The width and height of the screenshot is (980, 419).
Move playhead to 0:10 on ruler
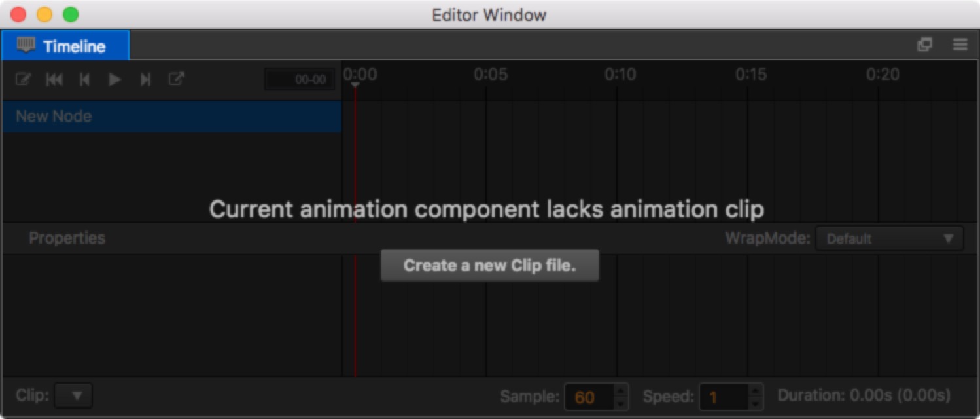(x=620, y=75)
